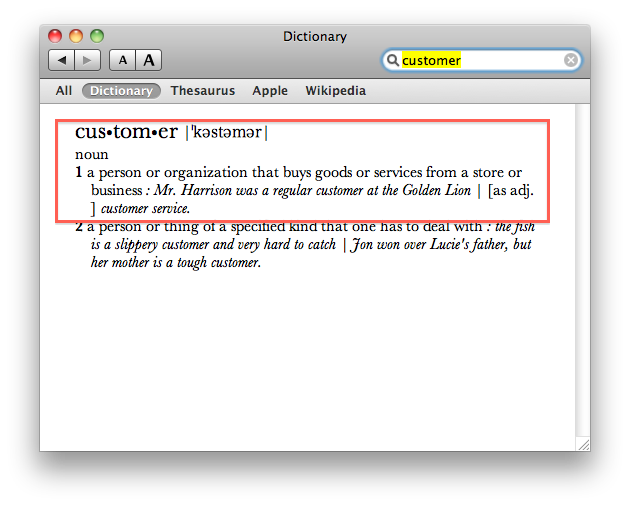Click the vertical scrollbar track
The width and height of the screenshot is (630, 506).
pos(583,270)
